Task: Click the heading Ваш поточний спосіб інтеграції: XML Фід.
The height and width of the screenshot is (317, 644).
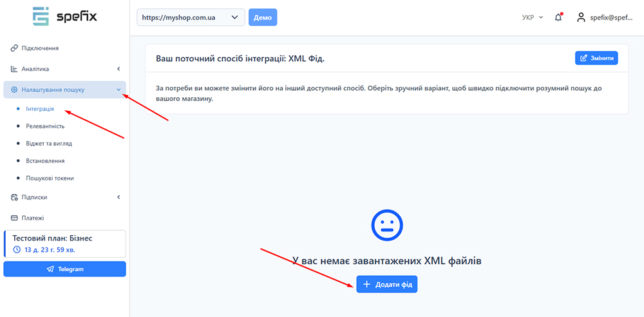Action: [x=240, y=59]
